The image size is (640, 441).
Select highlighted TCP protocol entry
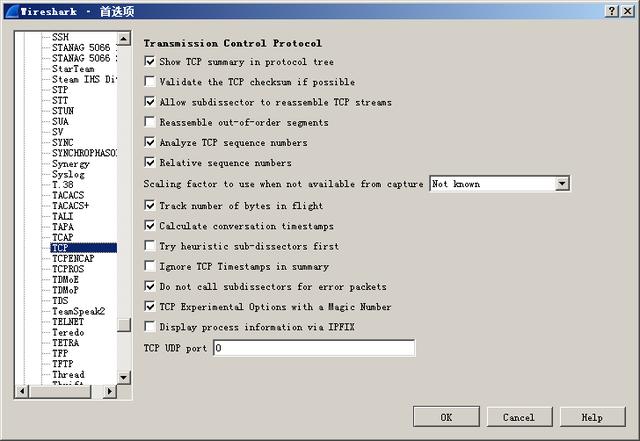[x=84, y=248]
